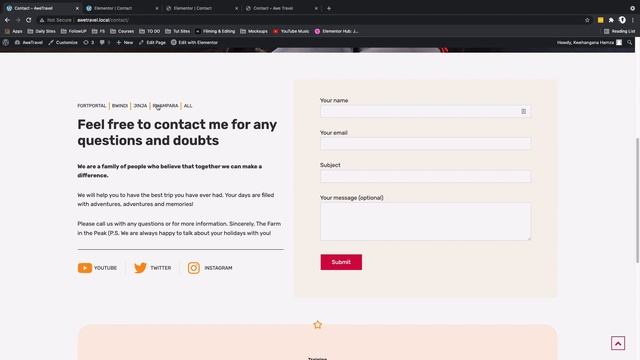Open the Apps bookmarks shortcut

[x=13, y=31]
